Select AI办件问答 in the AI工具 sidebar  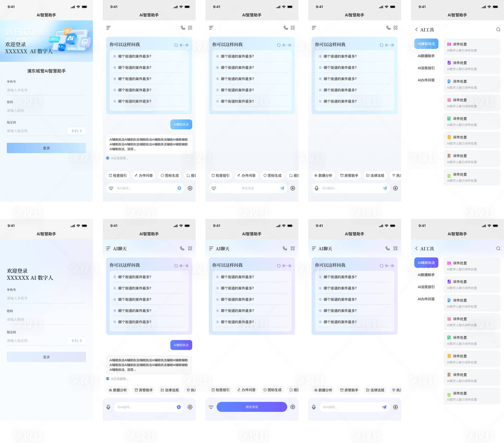pyautogui.click(x=426, y=80)
